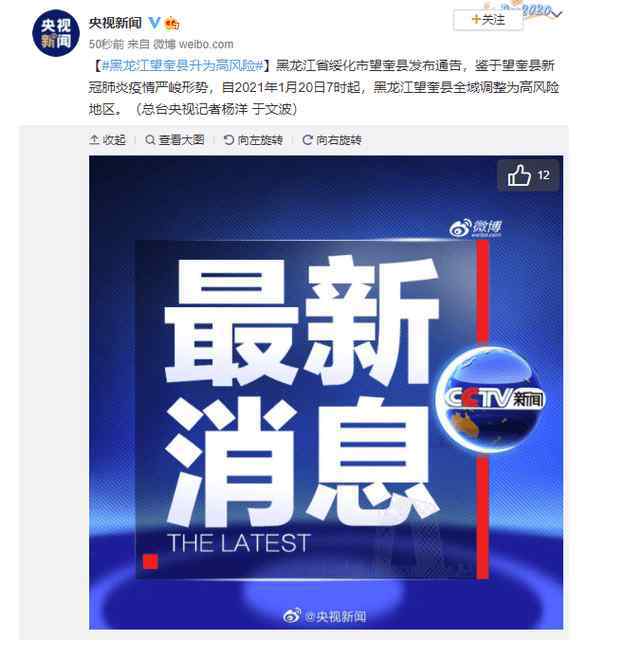The image size is (632, 648).
Task: Open the 央视新闻 username link
Action: [x=115, y=23]
